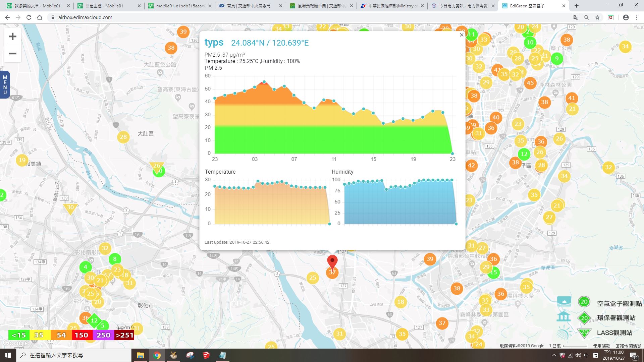Image resolution: width=644 pixels, height=362 pixels.
Task: Open the blue MENU side tab
Action: click(x=5, y=85)
